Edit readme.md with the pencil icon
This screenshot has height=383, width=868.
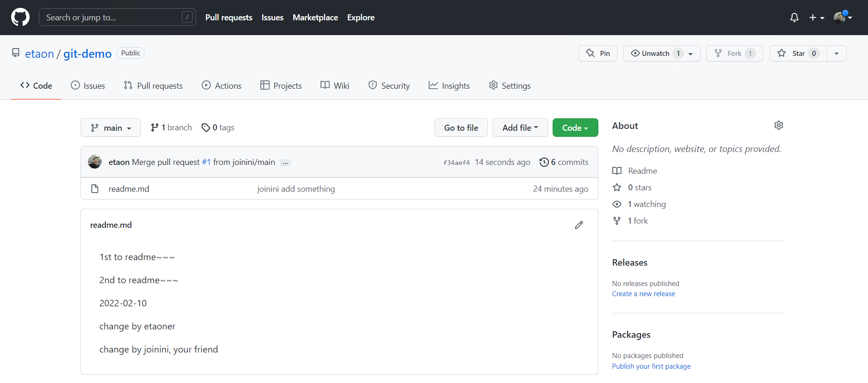click(x=579, y=225)
